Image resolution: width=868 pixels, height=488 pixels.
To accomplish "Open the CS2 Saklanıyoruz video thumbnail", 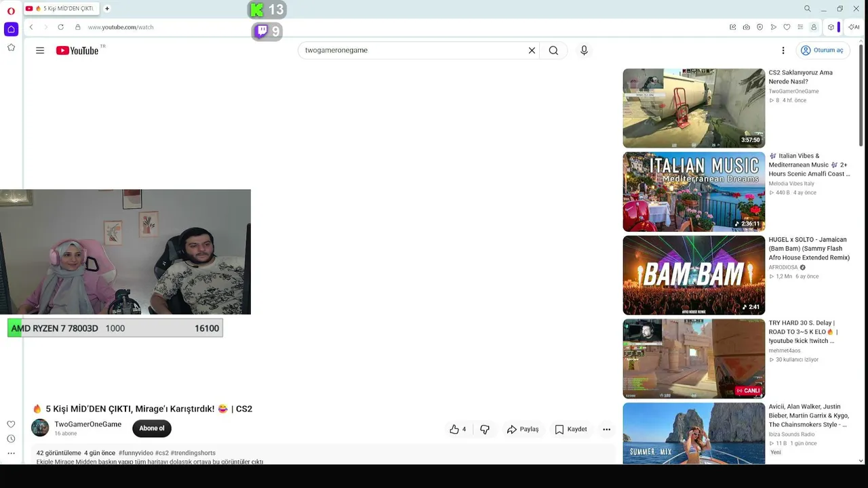I will 694,108.
